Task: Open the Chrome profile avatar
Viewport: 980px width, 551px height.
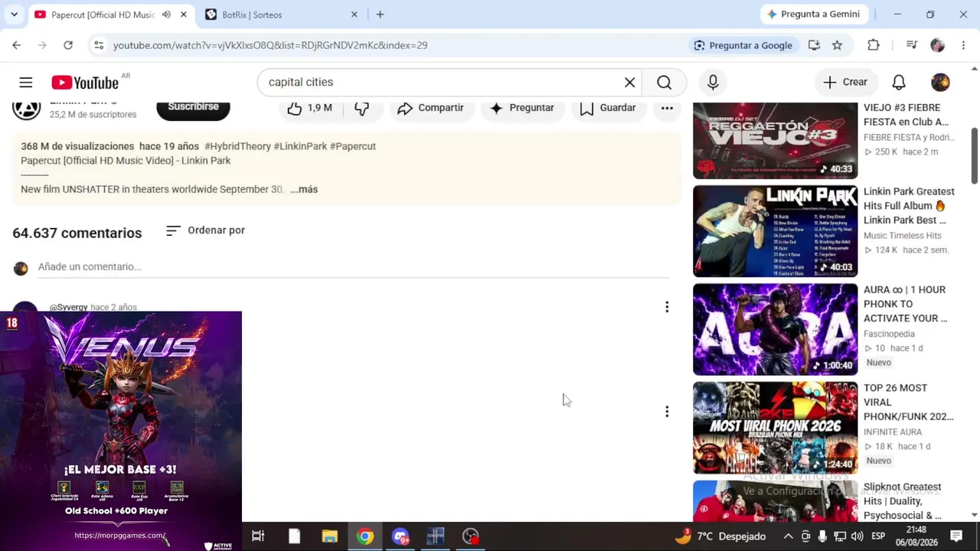Action: (x=938, y=45)
